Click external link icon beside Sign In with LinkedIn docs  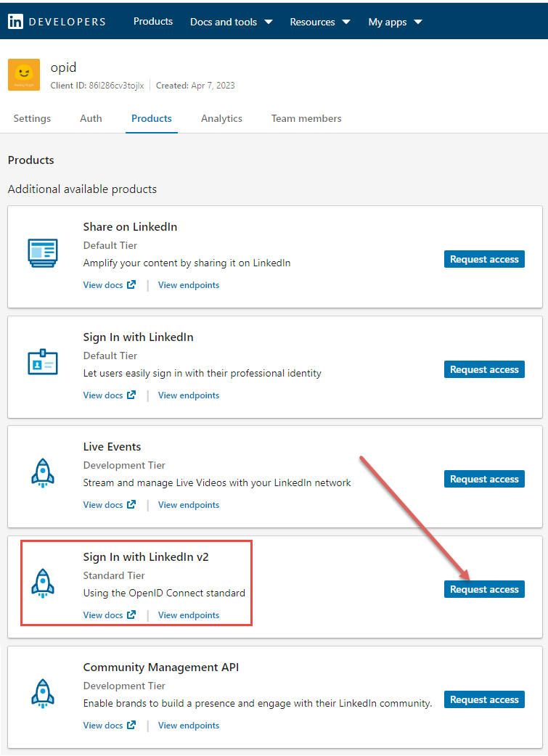click(x=131, y=395)
